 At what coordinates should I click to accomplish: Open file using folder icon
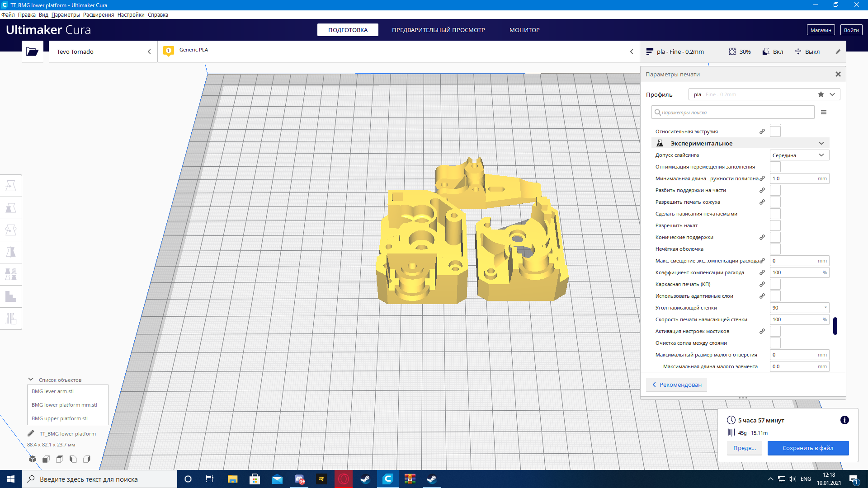pos(32,52)
